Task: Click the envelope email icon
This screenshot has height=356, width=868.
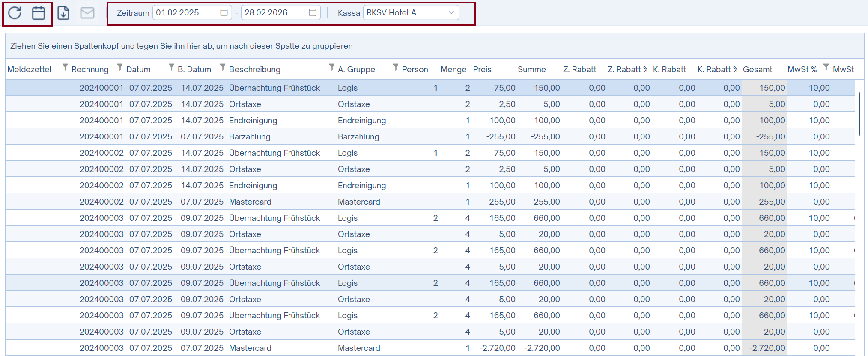Action: [x=87, y=13]
